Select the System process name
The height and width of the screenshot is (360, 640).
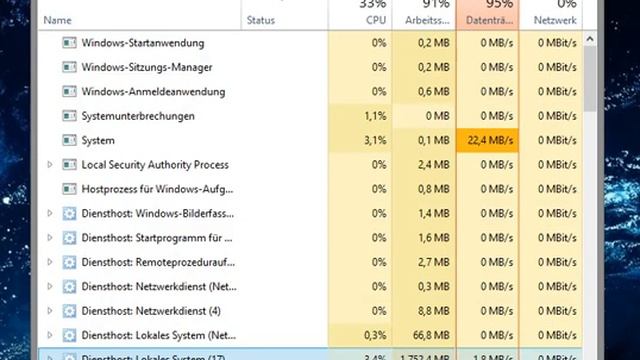98,140
